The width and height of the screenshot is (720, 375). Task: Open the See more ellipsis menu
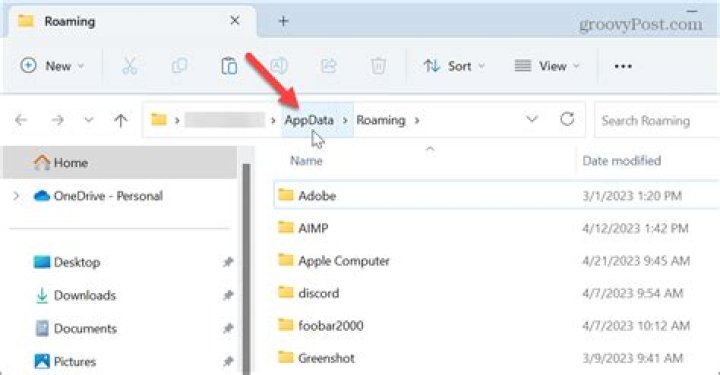[x=623, y=67]
